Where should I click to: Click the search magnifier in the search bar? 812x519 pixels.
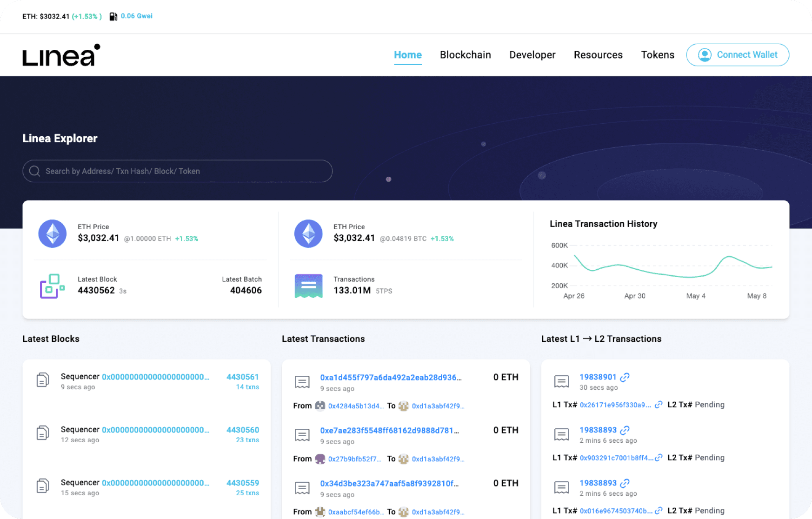click(x=34, y=171)
